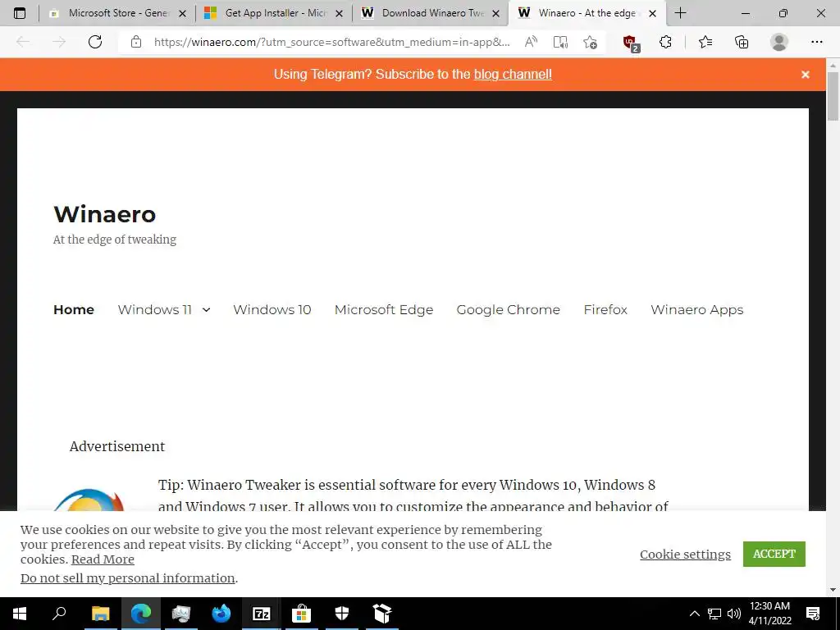
Task: Accept cookies with ACCEPT button
Action: tap(774, 554)
